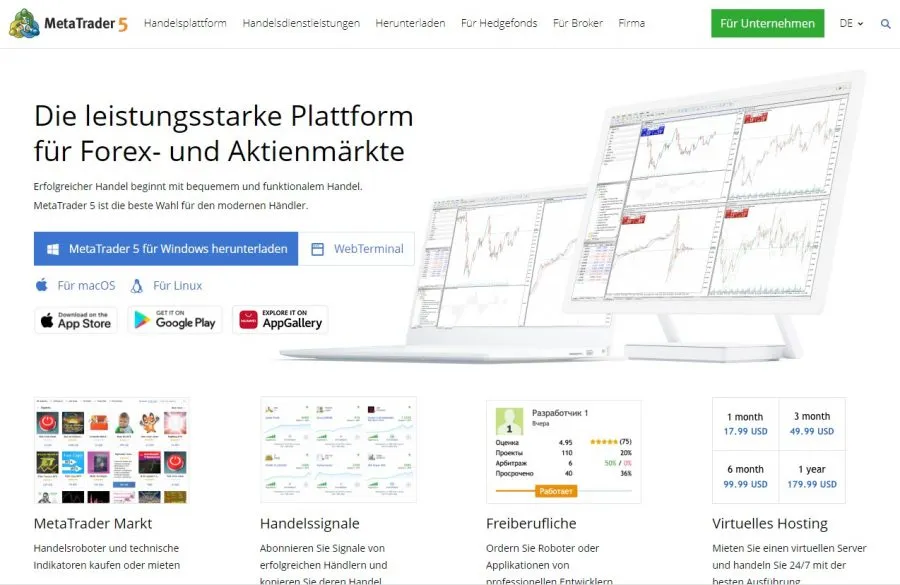The image size is (900, 585).
Task: Click the Für Unternehmen button
Action: [x=767, y=23]
